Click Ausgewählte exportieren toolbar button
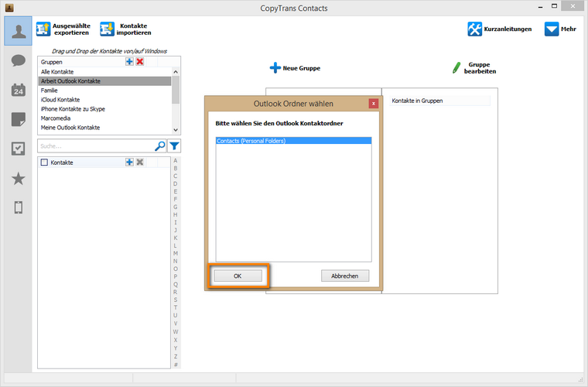 point(63,29)
